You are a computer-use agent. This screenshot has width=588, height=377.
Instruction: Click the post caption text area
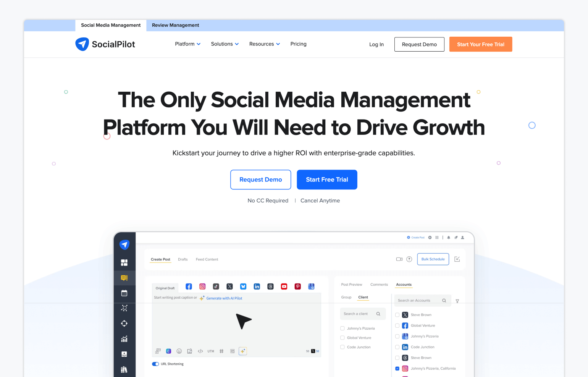pyautogui.click(x=236, y=325)
